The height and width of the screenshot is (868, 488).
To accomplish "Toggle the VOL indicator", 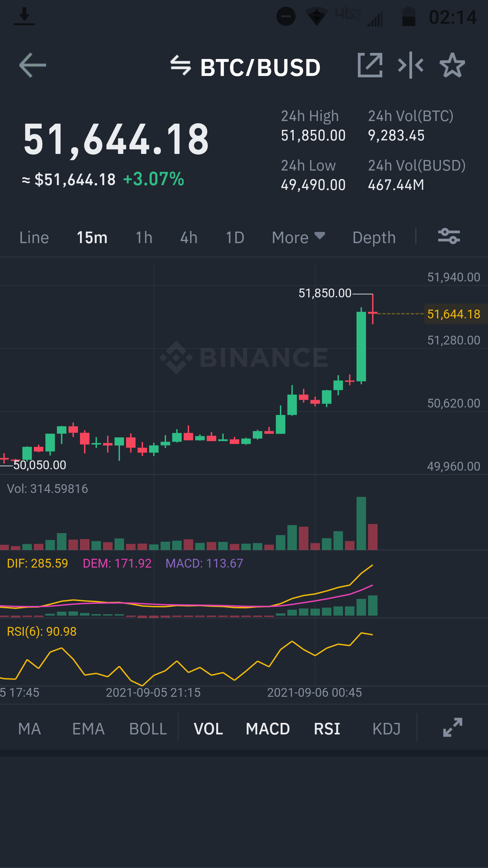I will tap(208, 729).
